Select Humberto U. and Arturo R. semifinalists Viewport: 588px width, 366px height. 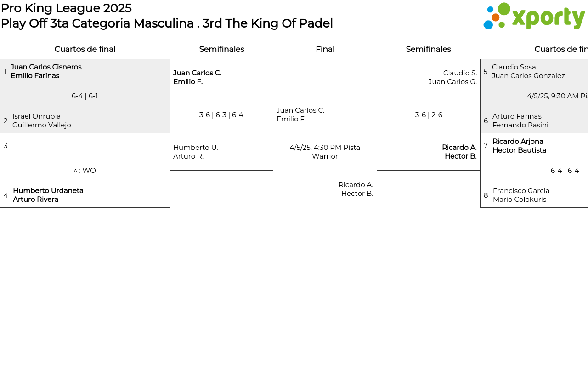click(196, 152)
